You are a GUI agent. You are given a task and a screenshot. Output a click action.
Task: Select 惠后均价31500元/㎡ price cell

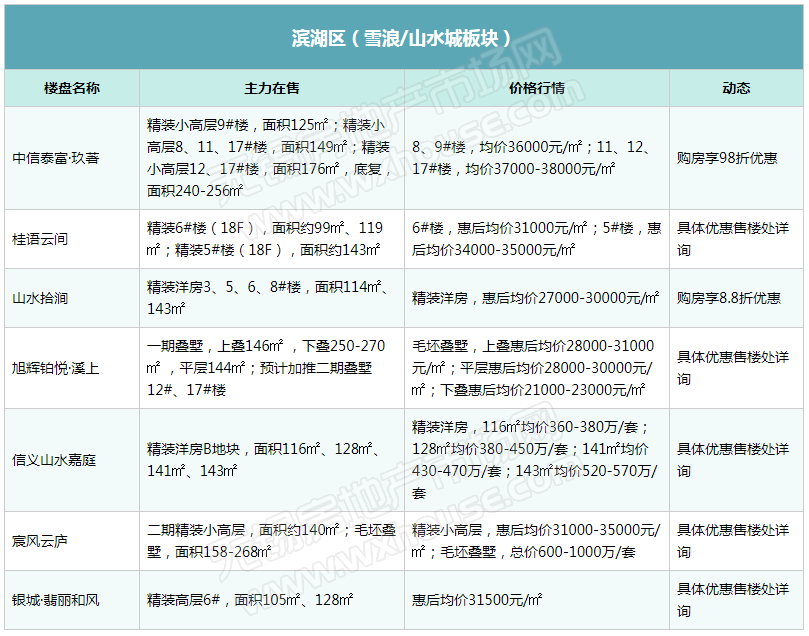pos(478,600)
